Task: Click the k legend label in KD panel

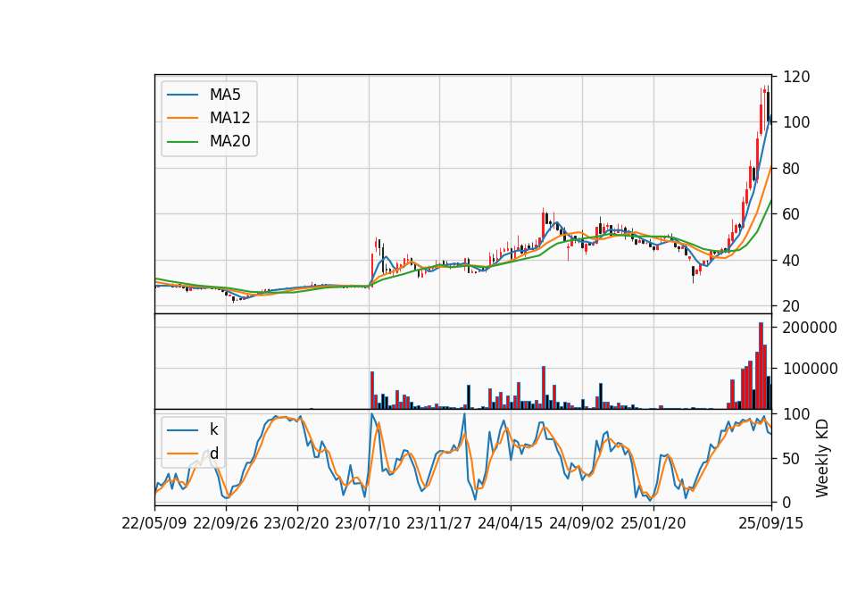Action: [213, 430]
